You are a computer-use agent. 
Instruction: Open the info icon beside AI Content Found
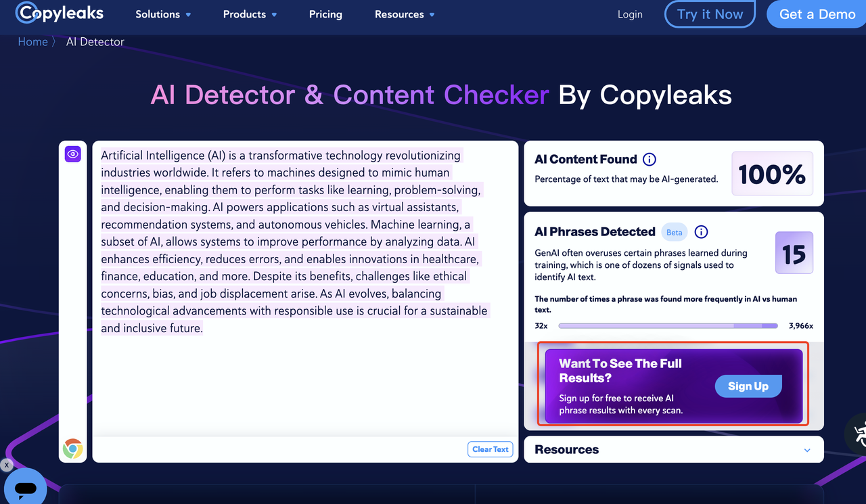(x=649, y=160)
